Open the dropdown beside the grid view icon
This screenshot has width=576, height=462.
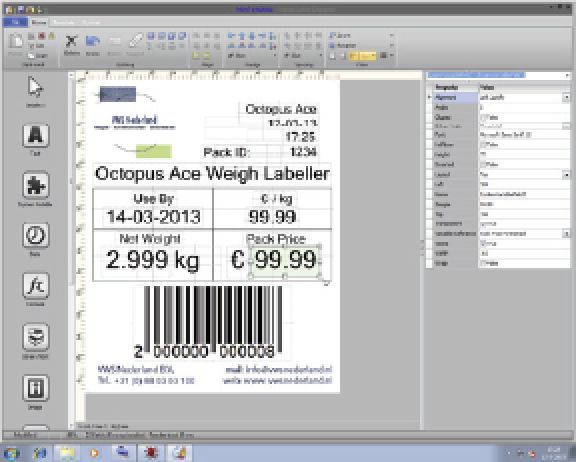click(x=392, y=55)
